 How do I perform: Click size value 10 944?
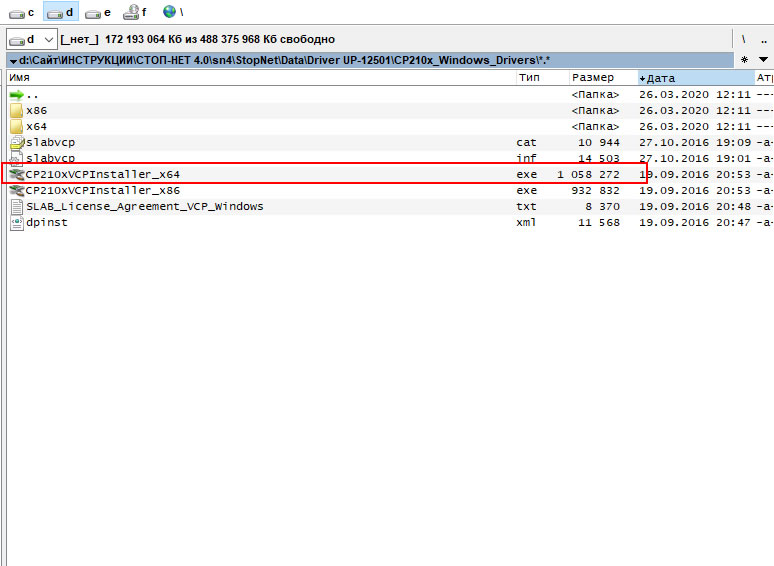[599, 143]
